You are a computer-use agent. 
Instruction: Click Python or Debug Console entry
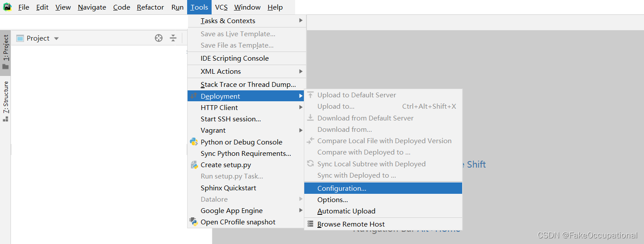click(247, 142)
